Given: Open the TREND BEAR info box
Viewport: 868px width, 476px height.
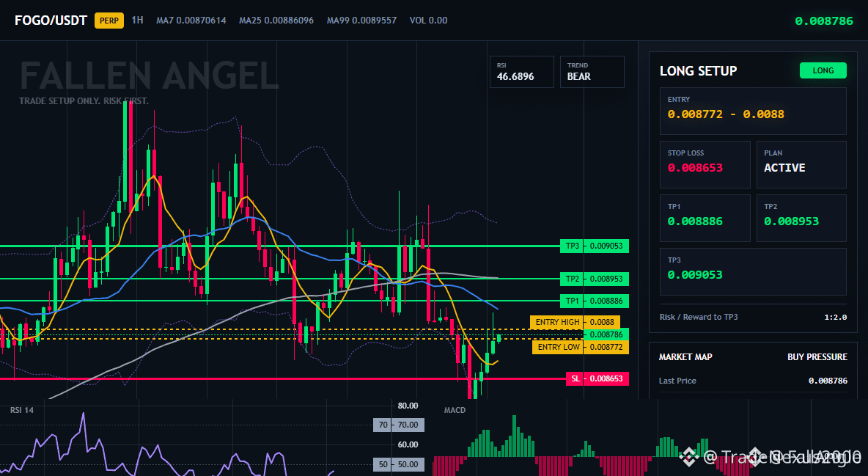Looking at the screenshot, I should click(x=592, y=71).
